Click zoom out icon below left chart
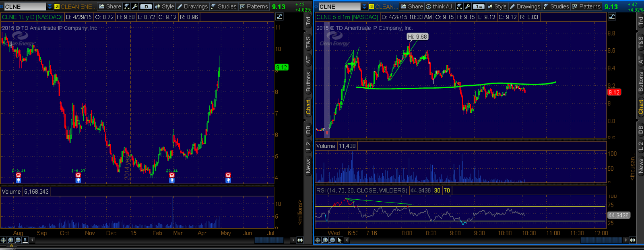Image resolution: width=644 pixels, height=250 pixels. pos(18,240)
